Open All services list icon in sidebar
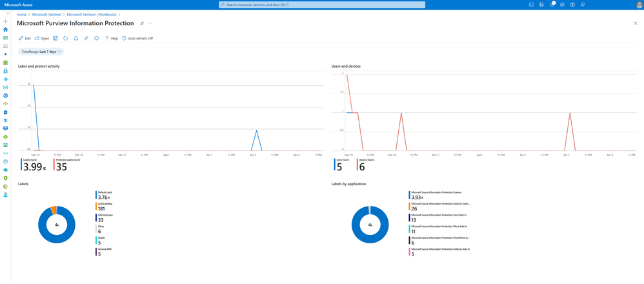Viewport: 644px width, 284px height. (5, 46)
